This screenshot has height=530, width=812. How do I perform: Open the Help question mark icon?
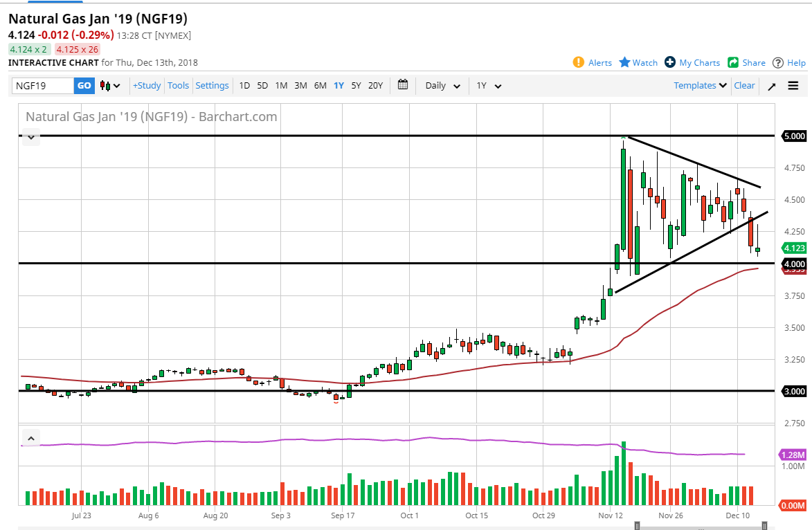[778, 62]
